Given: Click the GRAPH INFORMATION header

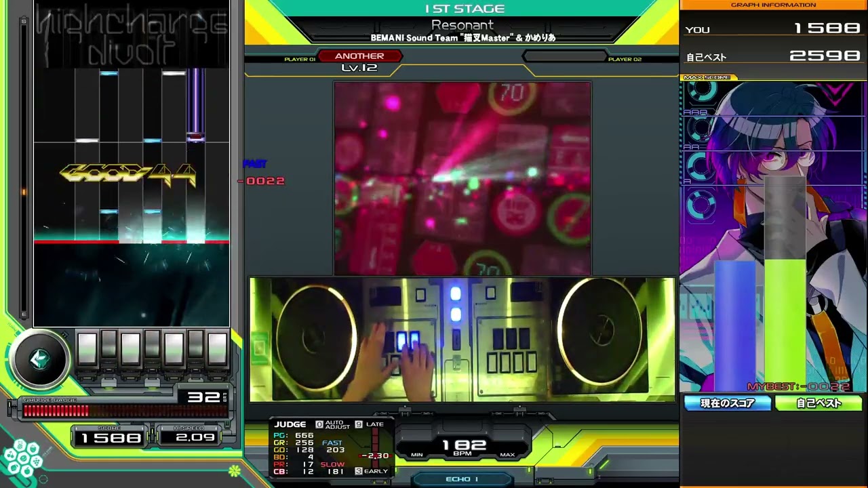Looking at the screenshot, I should 773,5.
